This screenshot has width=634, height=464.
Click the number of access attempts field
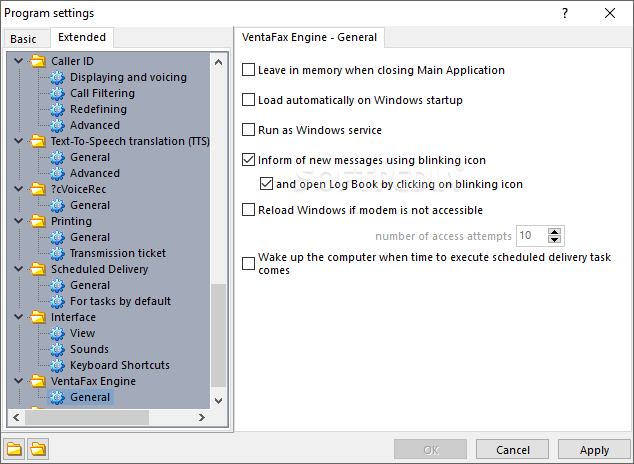pos(532,236)
